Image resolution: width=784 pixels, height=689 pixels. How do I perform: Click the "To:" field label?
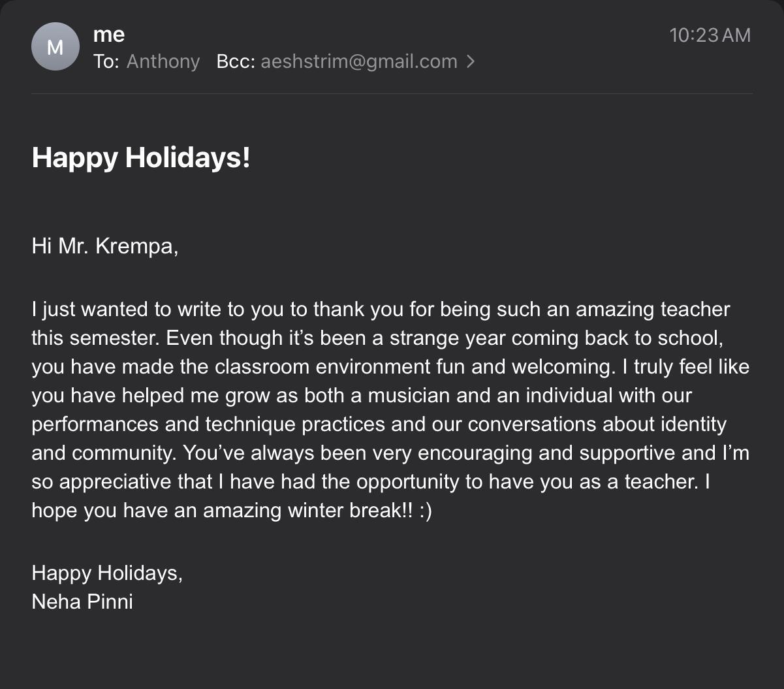tap(106, 61)
